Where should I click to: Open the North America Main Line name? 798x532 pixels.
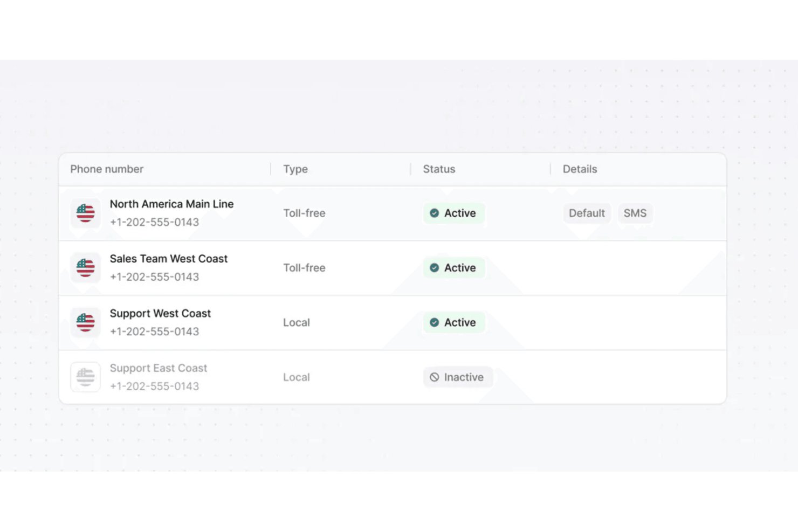(x=171, y=204)
